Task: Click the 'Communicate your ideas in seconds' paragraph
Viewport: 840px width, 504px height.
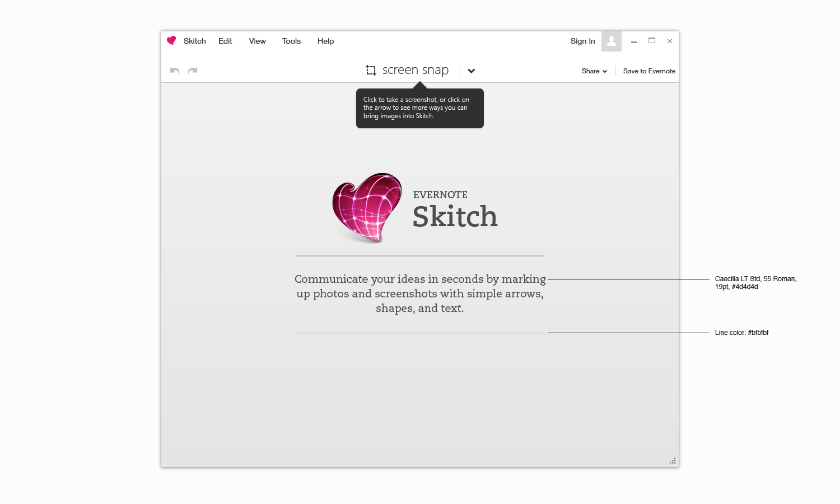Action: pos(420,293)
